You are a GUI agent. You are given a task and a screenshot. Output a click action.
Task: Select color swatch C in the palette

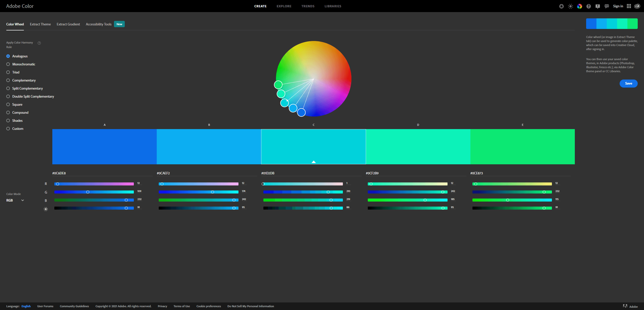coord(313,147)
